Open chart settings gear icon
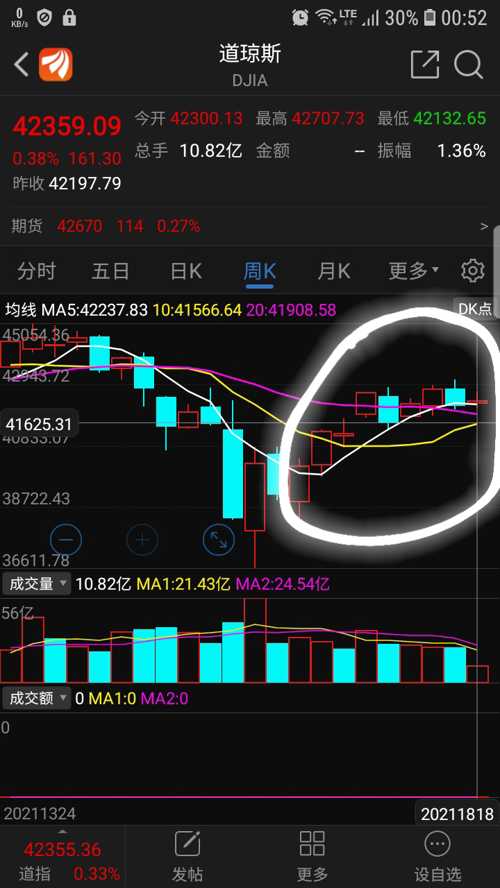This screenshot has width=500, height=888. click(x=473, y=271)
